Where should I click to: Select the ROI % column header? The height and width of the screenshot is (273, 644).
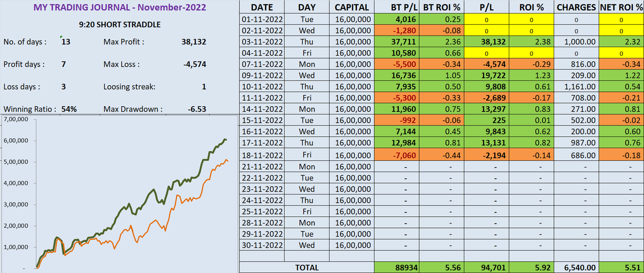pyautogui.click(x=532, y=8)
